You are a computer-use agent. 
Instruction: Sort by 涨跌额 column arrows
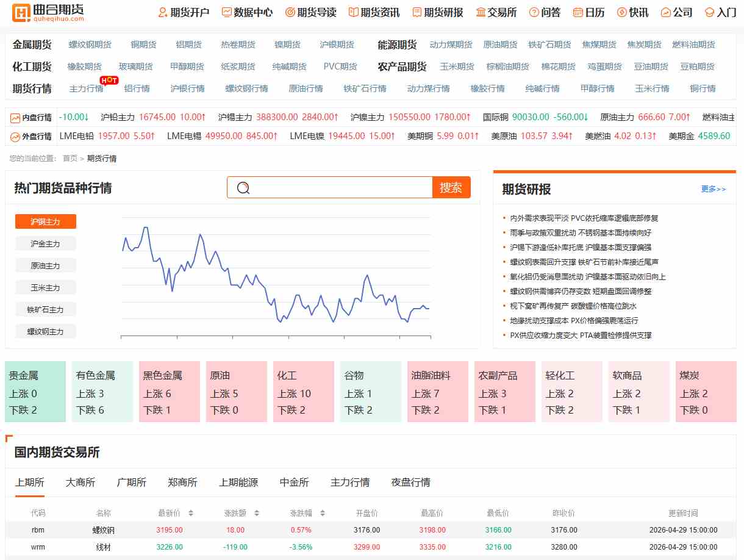point(257,513)
